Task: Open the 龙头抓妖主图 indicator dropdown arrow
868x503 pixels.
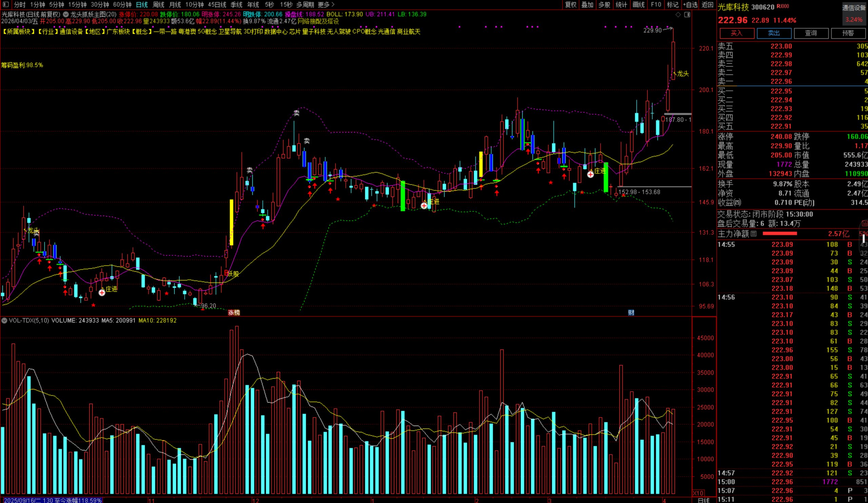Action: [65, 15]
